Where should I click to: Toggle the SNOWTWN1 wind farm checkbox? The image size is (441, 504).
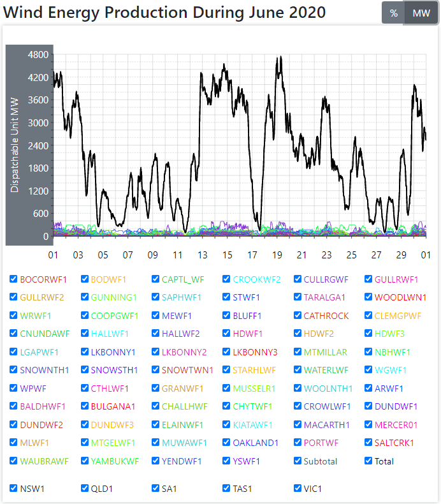coord(156,369)
